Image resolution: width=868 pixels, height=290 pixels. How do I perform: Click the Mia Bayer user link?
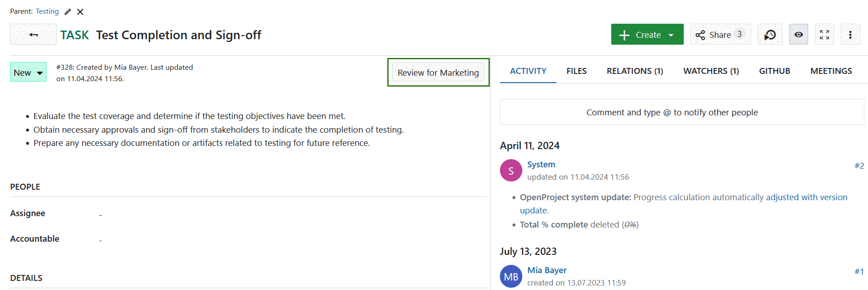(546, 270)
